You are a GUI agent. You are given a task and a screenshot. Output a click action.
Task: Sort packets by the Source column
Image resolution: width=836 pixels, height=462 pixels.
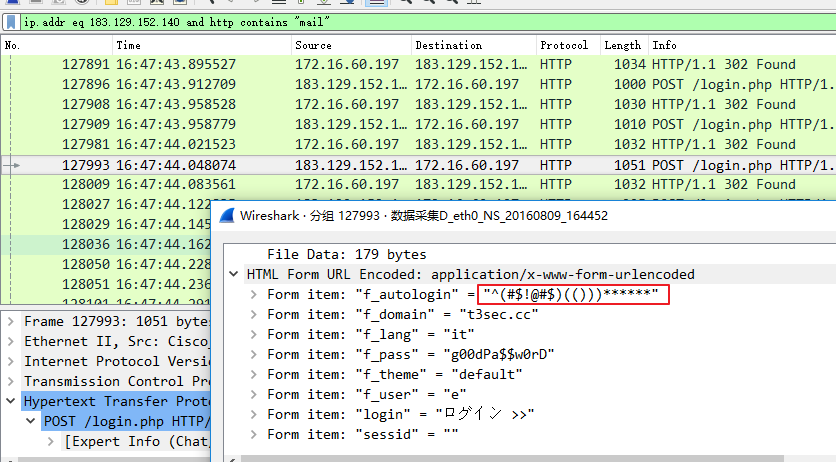coord(351,45)
